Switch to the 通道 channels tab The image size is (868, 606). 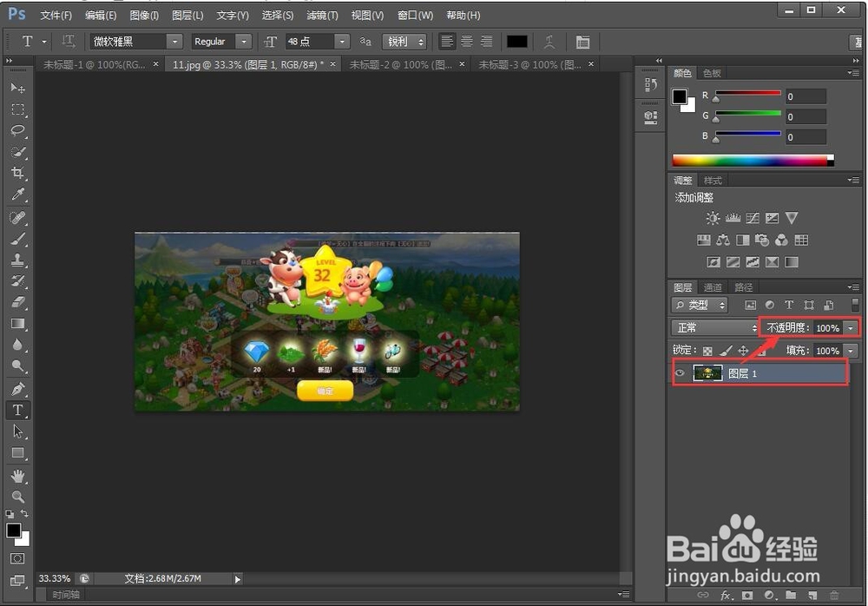[713, 287]
